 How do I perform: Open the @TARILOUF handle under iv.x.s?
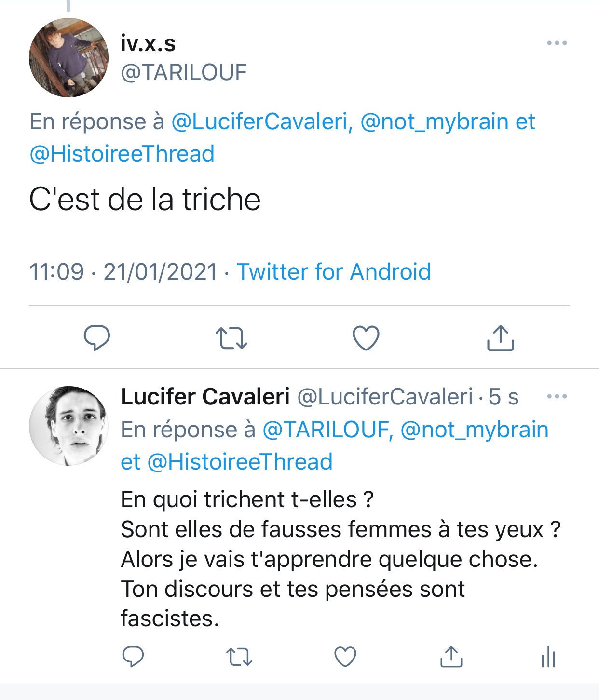click(x=184, y=72)
